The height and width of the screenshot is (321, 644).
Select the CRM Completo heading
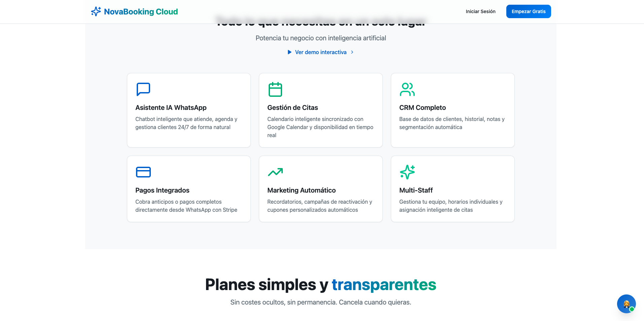pyautogui.click(x=422, y=108)
